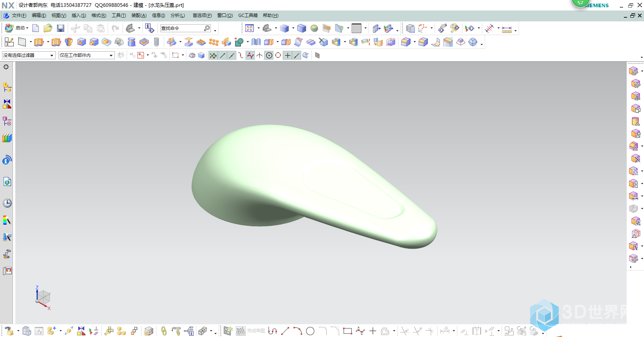This screenshot has width=644, height=337.
Task: Toggle Enable Snap Point option
Action: coord(213,55)
